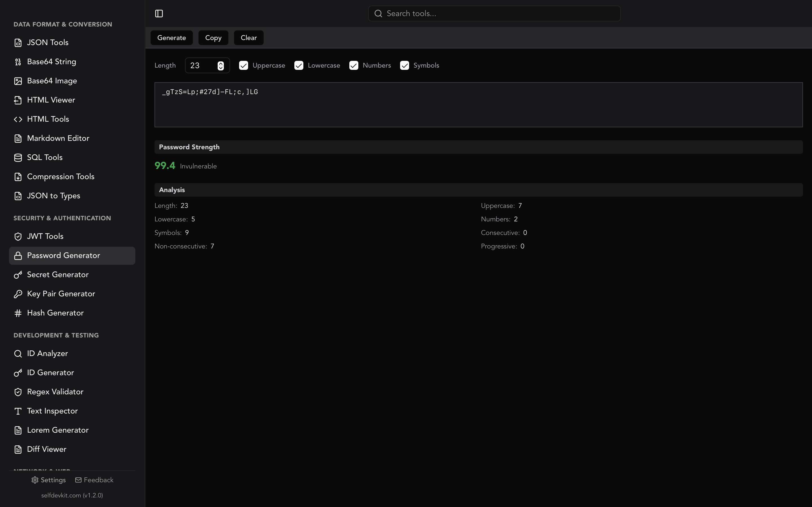Click the SQL Tools database icon

click(x=18, y=158)
